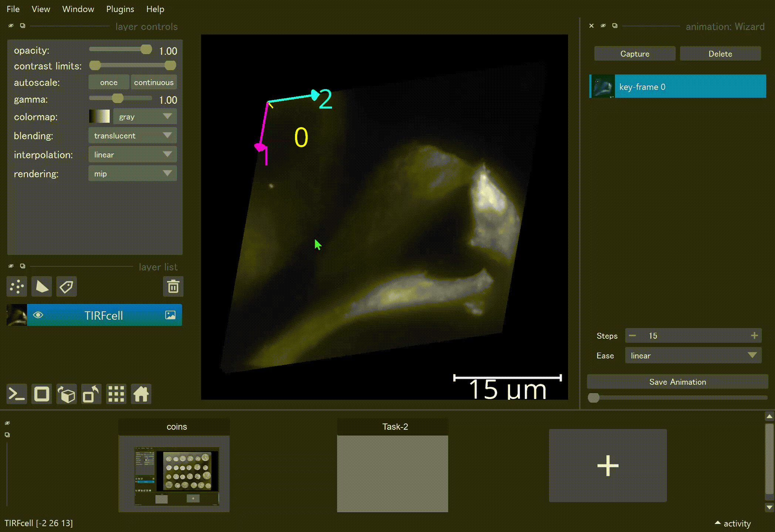Add a new shapes layer
Screen dimensions: 775x532
click(41, 286)
